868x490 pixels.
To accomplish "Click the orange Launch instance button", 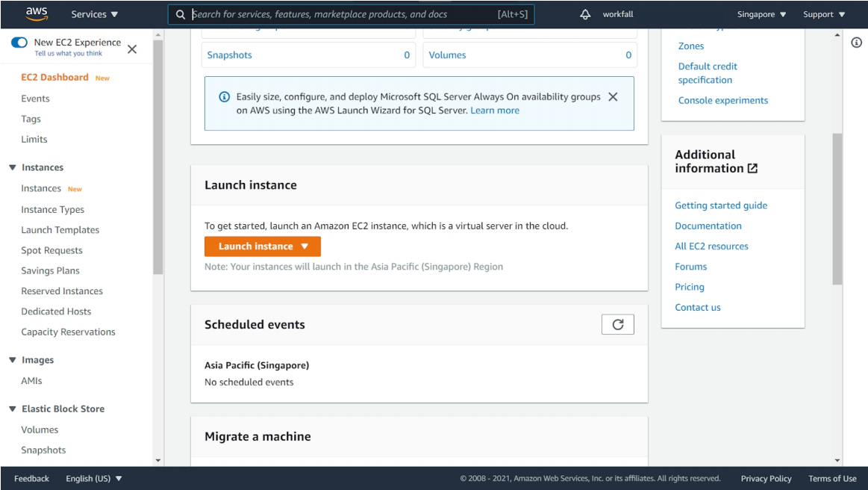I will click(x=262, y=246).
